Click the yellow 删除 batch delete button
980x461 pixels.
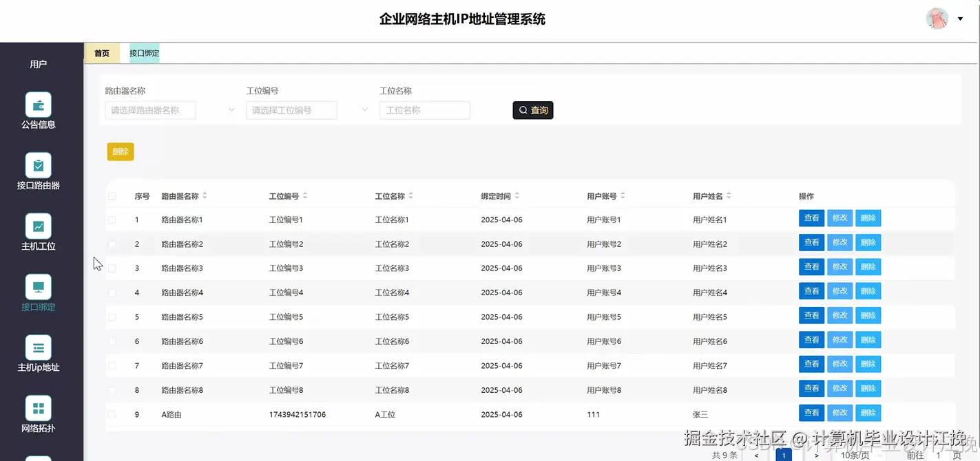tap(121, 151)
